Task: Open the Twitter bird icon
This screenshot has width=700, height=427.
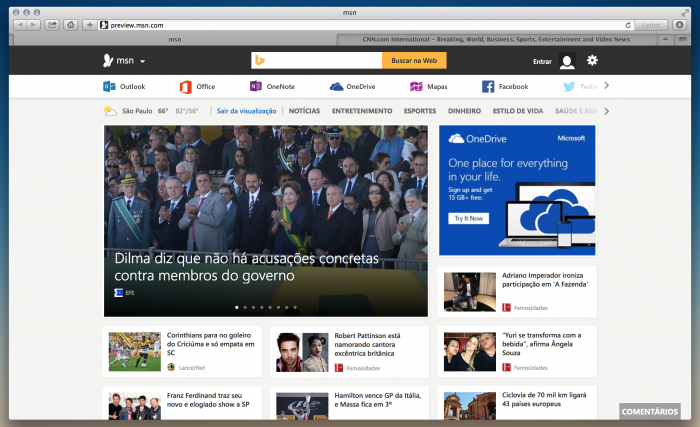Action: click(569, 87)
